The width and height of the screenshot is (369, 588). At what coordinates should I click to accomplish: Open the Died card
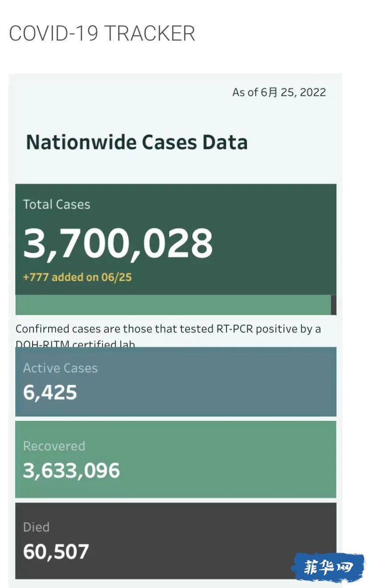[x=176, y=541]
